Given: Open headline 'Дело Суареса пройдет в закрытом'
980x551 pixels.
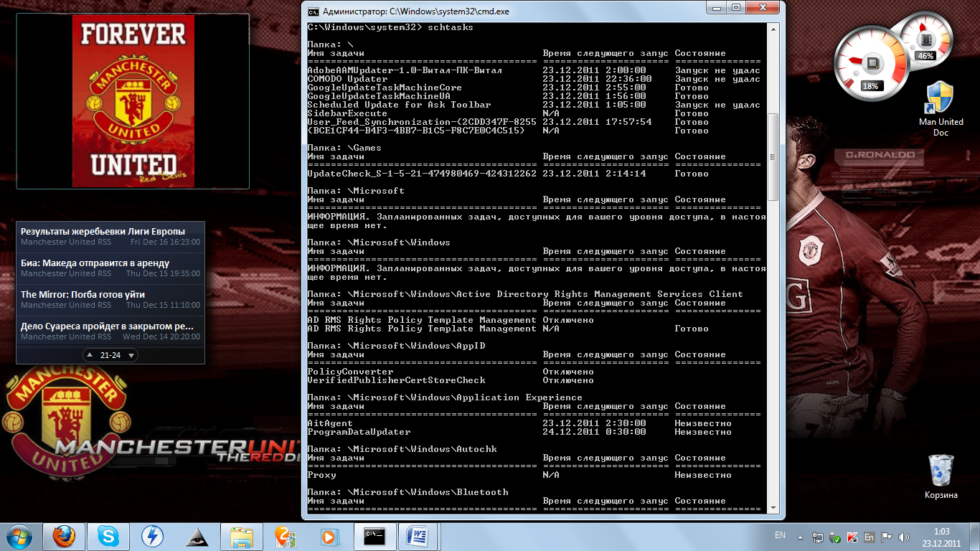Looking at the screenshot, I should (x=107, y=326).
